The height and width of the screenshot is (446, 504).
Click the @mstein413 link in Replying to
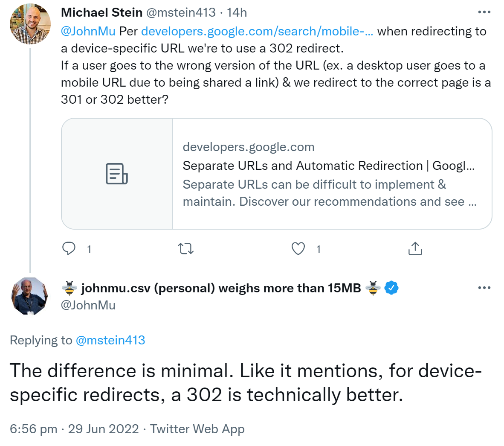111,340
